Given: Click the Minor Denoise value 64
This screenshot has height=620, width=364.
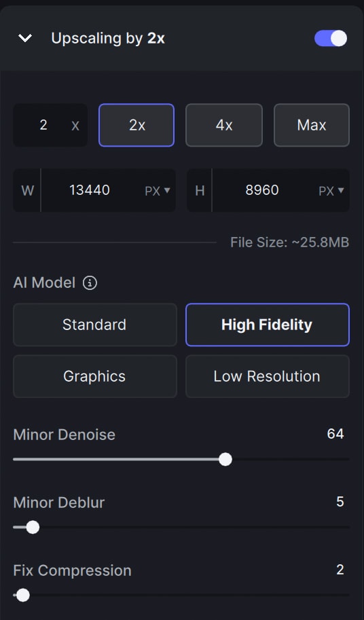Looking at the screenshot, I should pyautogui.click(x=335, y=434).
